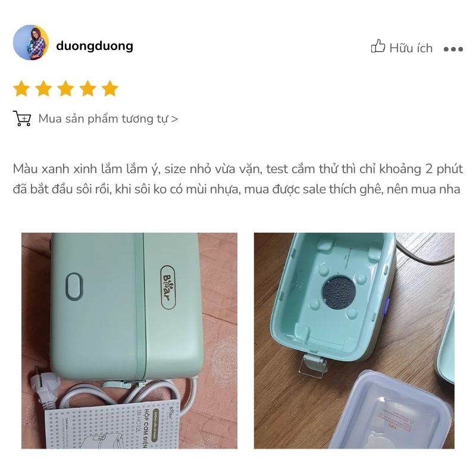Click the review text paragraph
This screenshot has width=476, height=476.
click(x=238, y=179)
